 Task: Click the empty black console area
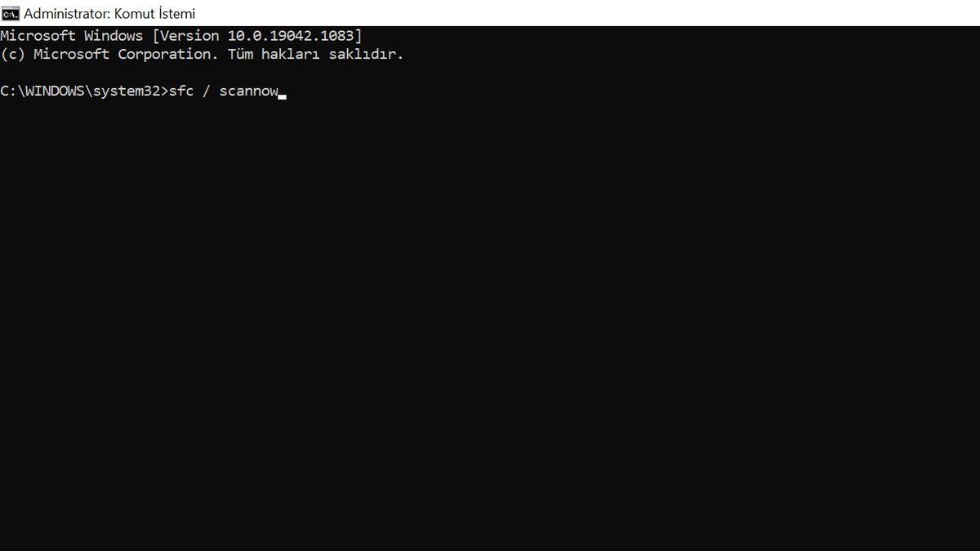(x=490, y=327)
